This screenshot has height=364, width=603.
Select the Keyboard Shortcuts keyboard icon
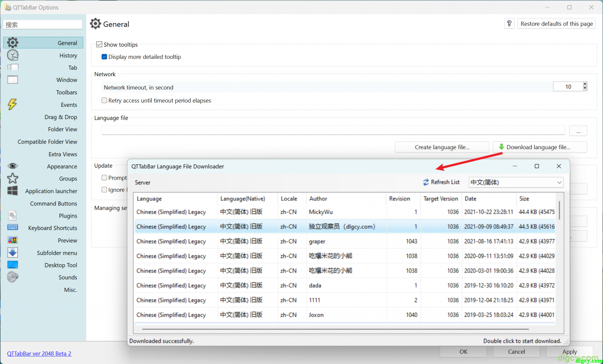[x=13, y=228]
